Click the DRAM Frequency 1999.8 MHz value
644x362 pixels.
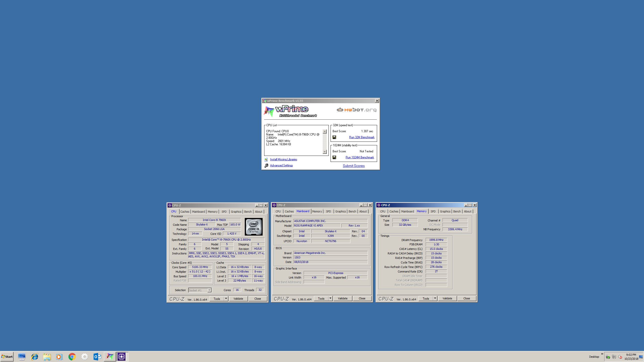(x=436, y=240)
